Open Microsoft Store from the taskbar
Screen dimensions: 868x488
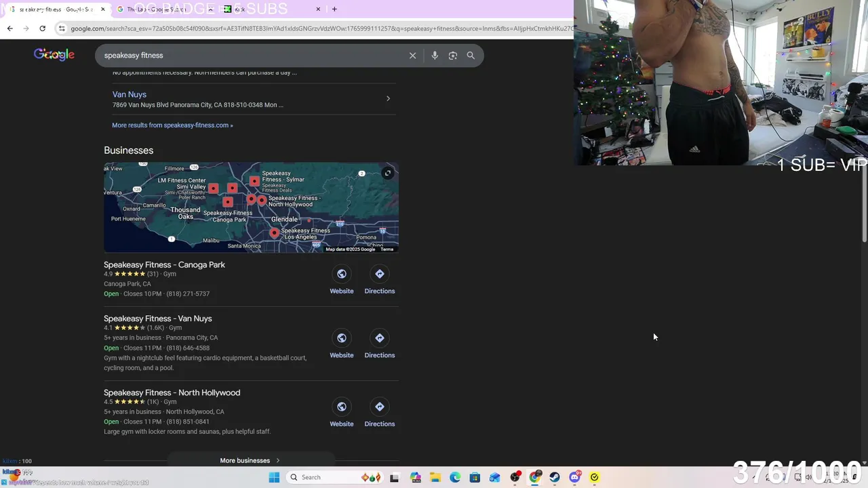pos(475,477)
